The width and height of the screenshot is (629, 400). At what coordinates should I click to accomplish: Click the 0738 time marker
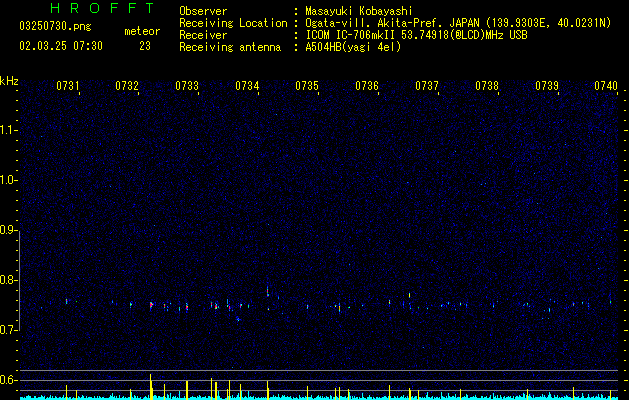click(487, 86)
